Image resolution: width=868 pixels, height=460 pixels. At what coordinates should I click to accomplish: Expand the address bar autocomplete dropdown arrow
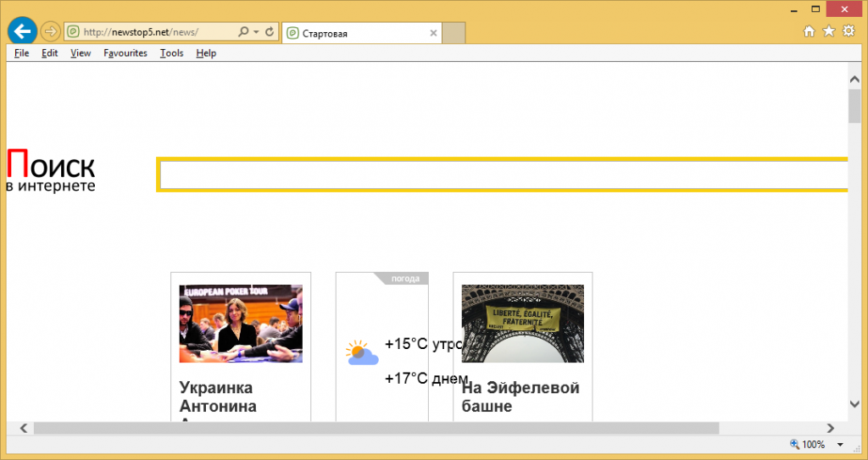tap(256, 32)
